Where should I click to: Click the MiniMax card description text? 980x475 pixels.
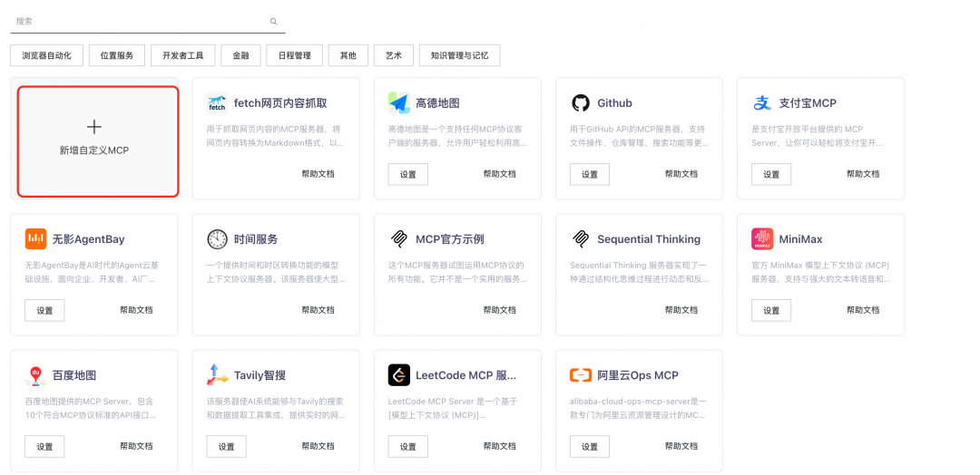coord(820,272)
